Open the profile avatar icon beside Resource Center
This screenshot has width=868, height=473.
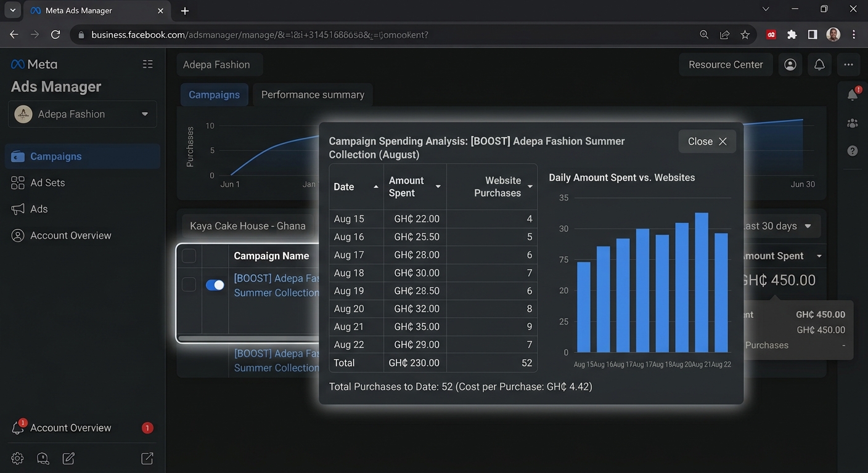point(790,65)
